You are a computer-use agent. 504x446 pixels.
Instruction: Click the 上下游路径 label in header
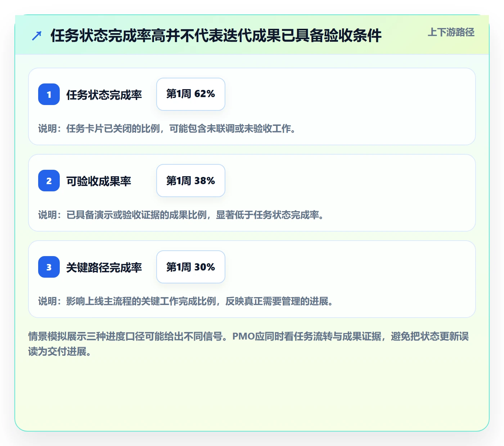click(451, 32)
